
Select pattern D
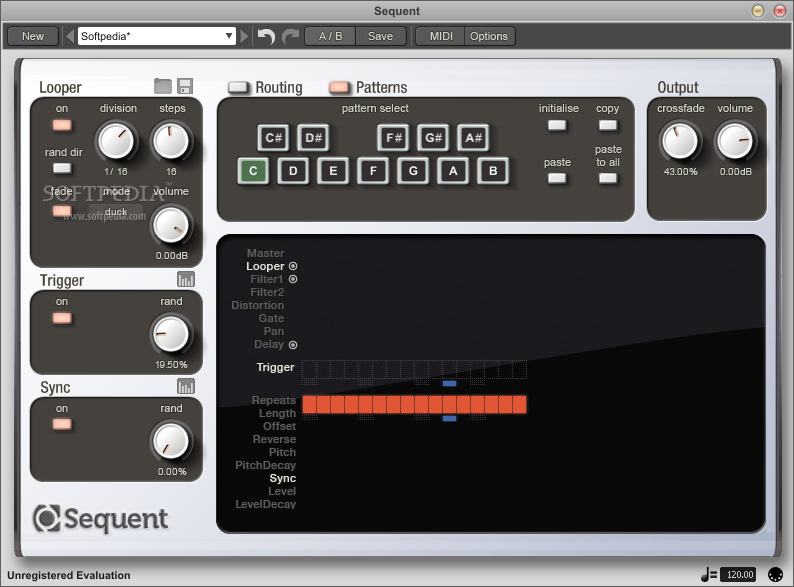tap(293, 171)
